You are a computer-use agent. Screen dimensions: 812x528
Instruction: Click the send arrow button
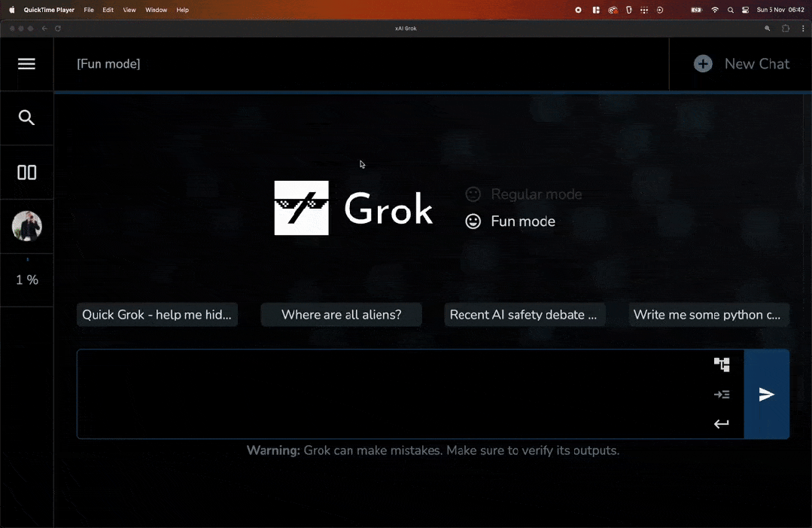pos(766,395)
